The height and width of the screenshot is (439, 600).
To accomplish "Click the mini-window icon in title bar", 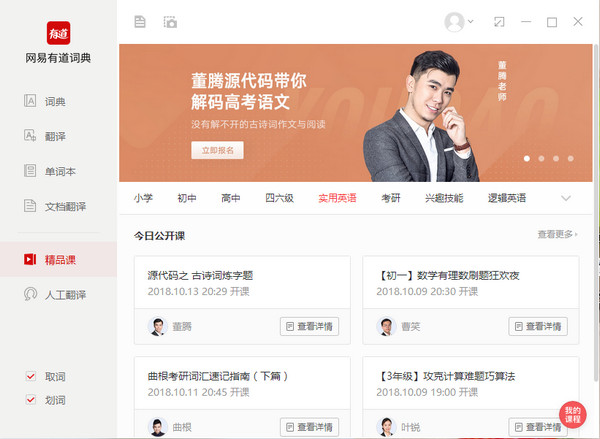I will tap(526, 21).
